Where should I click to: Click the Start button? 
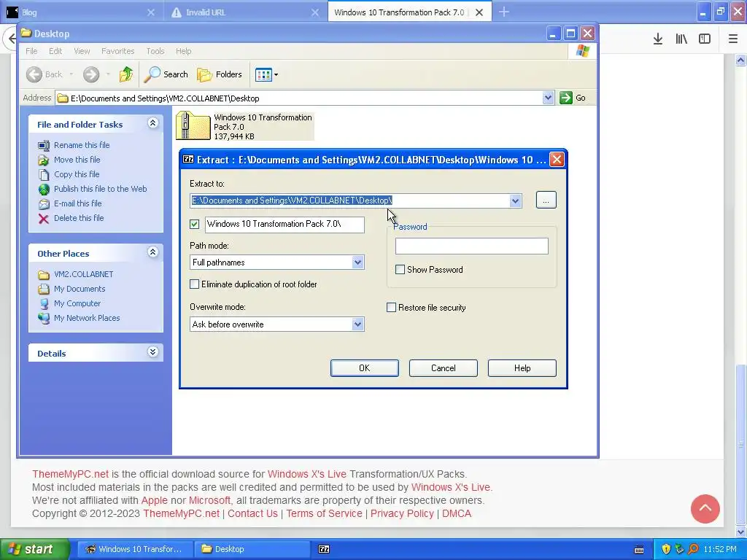tap(34, 549)
